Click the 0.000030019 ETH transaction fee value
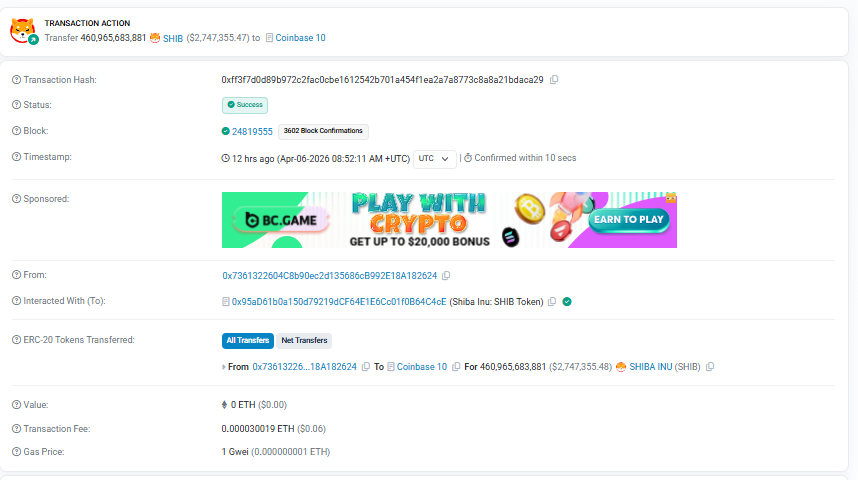The image size is (858, 480). (x=258, y=429)
